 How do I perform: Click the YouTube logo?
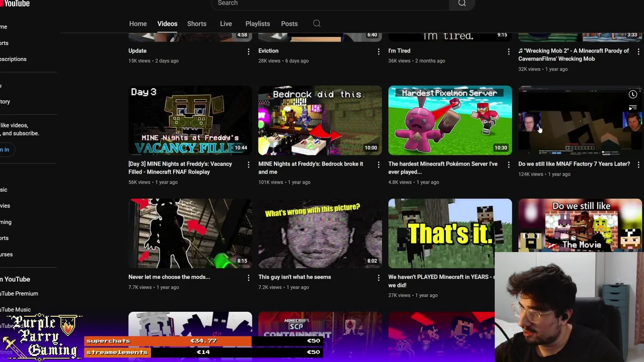pos(15,4)
